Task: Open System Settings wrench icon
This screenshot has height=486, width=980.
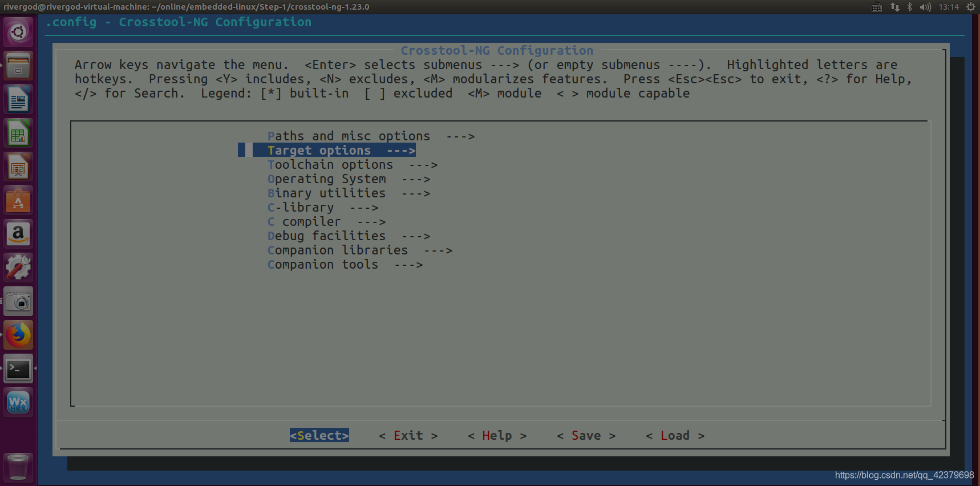Action: (18, 268)
